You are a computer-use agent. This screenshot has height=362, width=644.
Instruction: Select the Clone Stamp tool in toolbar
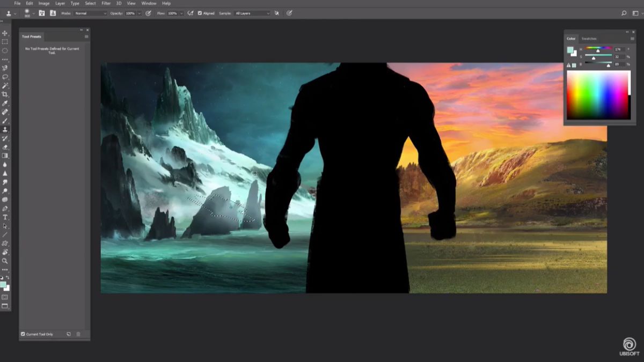pyautogui.click(x=5, y=129)
